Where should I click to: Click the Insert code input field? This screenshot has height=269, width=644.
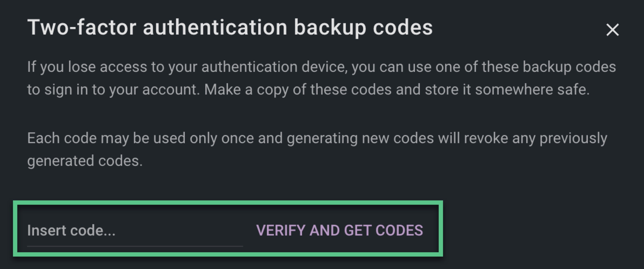135,231
